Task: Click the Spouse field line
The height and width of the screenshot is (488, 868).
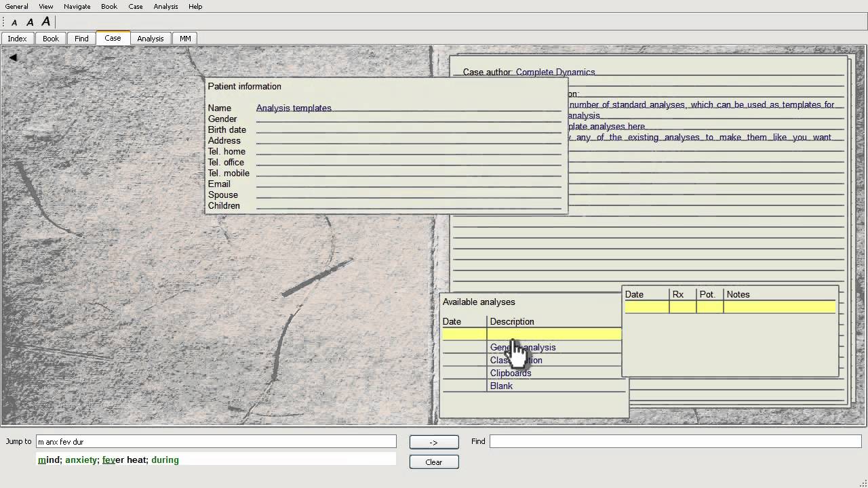Action: coord(409,195)
